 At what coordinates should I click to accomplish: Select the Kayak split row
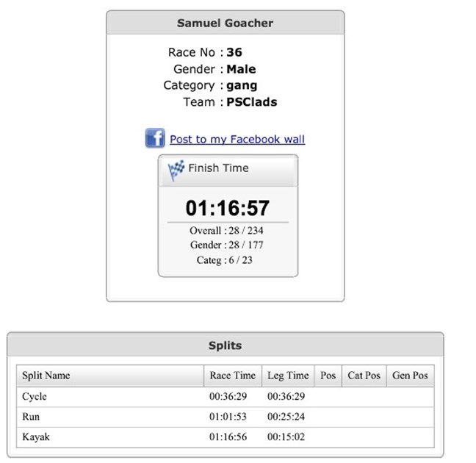(x=35, y=437)
